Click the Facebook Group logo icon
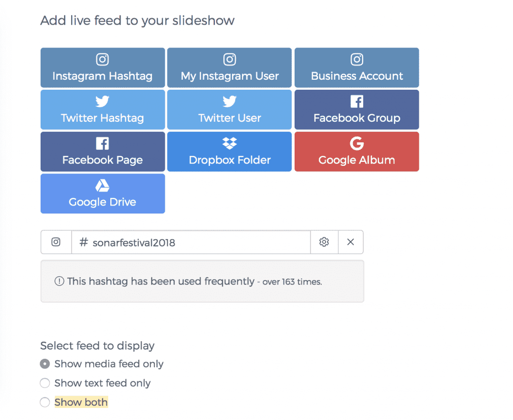The image size is (513, 420). tap(357, 102)
